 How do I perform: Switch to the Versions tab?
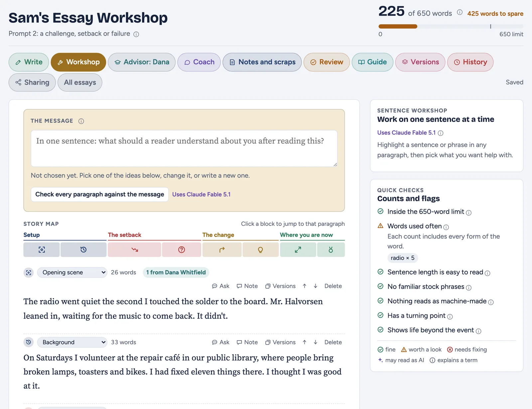(420, 62)
